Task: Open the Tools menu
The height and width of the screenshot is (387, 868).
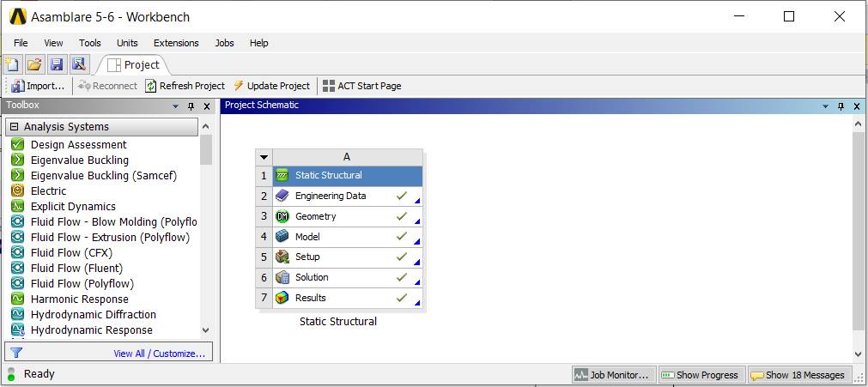Action: coord(89,43)
